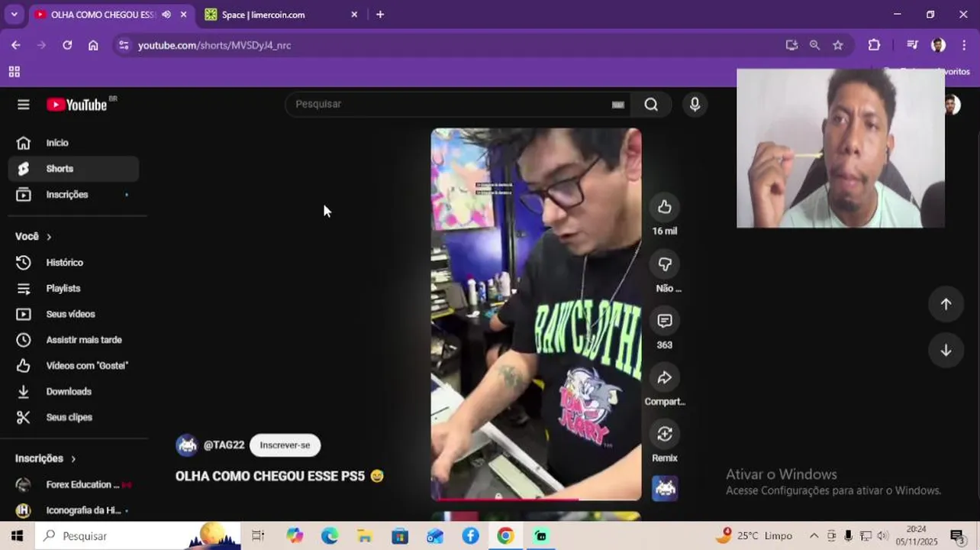Open Downloads in the sidebar
The width and height of the screenshot is (980, 550).
[73, 392]
